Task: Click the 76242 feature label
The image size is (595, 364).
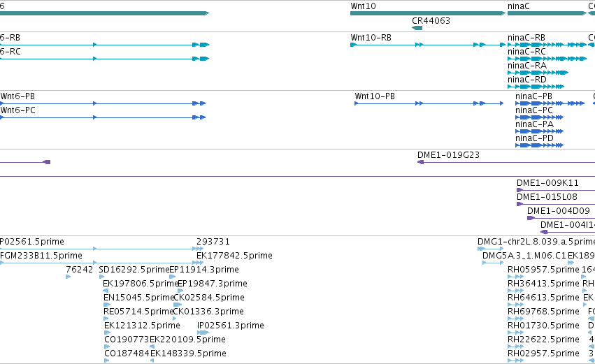Action: [79, 270]
